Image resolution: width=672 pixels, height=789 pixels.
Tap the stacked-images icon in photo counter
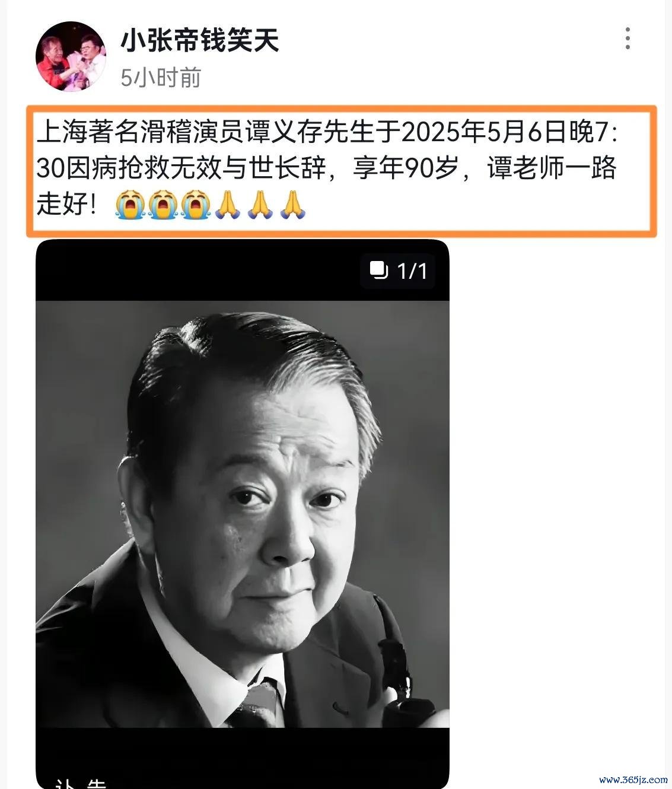tap(378, 270)
